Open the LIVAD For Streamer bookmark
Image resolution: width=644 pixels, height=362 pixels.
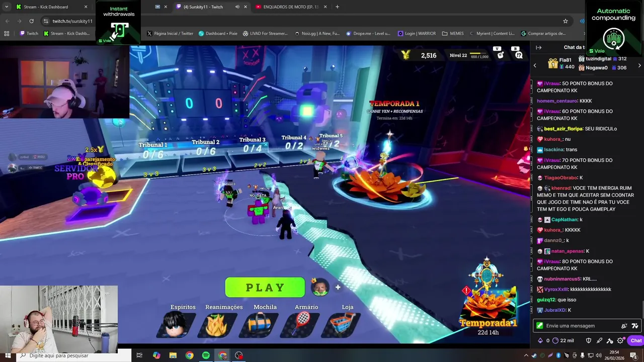pyautogui.click(x=265, y=34)
